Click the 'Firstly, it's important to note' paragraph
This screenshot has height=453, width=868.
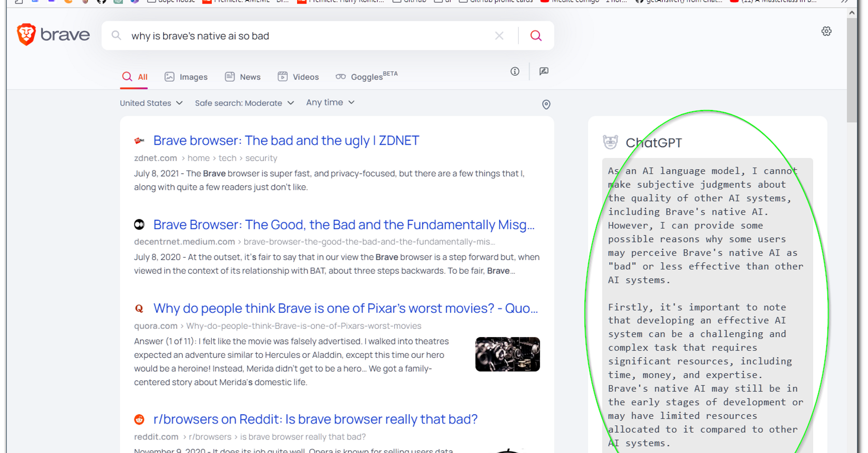(706, 375)
